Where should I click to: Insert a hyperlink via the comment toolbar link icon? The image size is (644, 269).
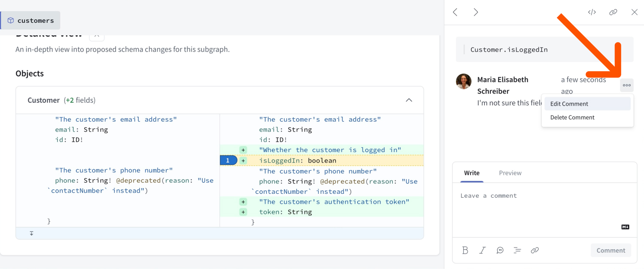(x=535, y=250)
